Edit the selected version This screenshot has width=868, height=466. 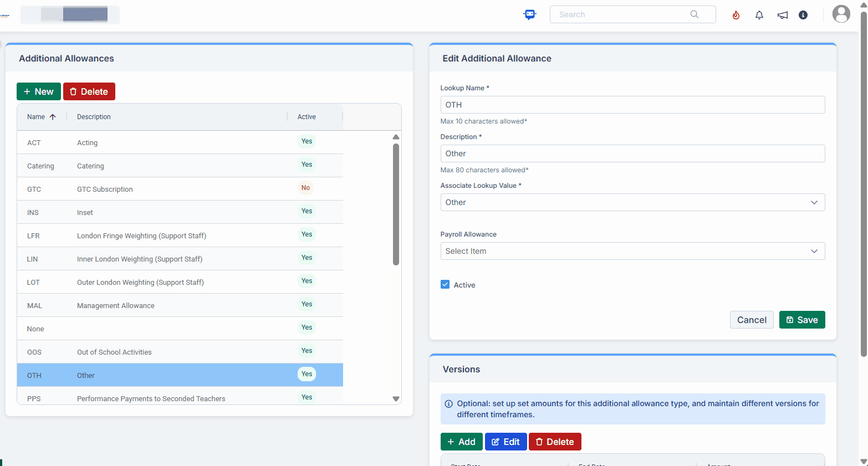click(x=506, y=442)
